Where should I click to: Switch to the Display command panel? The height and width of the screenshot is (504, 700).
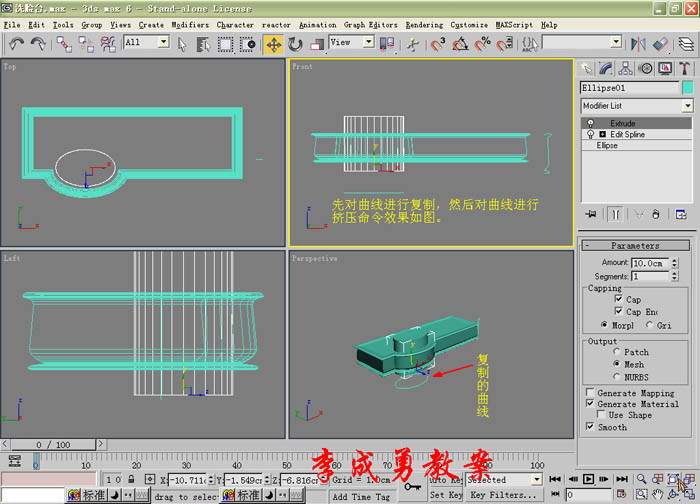point(665,69)
